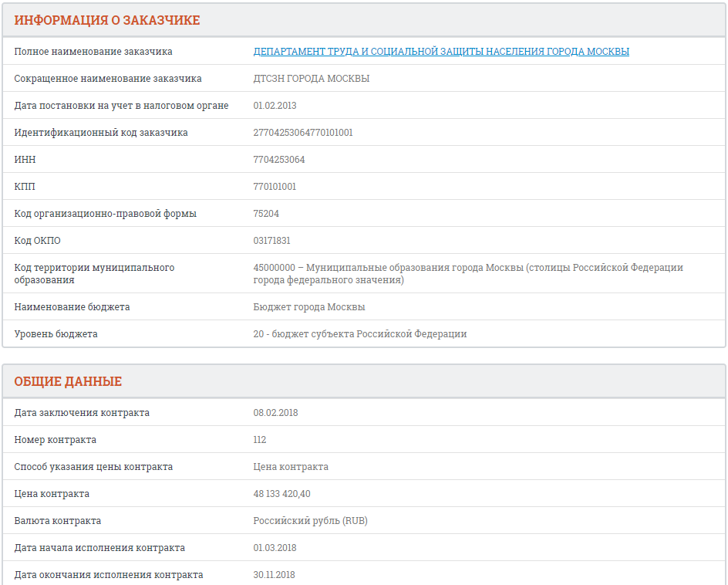Click the ОКПО code 03171831

point(271,241)
